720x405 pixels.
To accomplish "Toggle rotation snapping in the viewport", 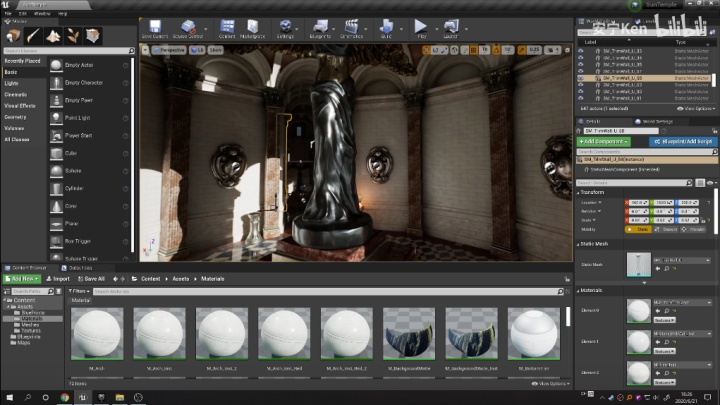I will tap(496, 50).
